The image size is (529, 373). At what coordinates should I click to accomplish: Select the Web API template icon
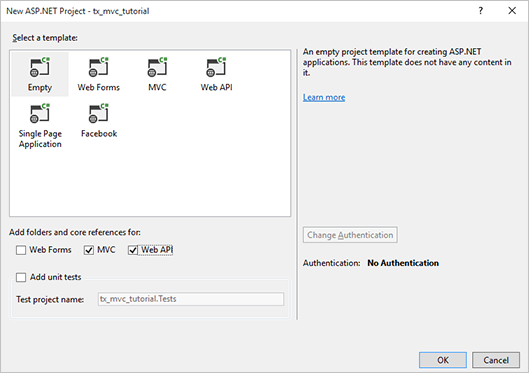click(x=216, y=67)
